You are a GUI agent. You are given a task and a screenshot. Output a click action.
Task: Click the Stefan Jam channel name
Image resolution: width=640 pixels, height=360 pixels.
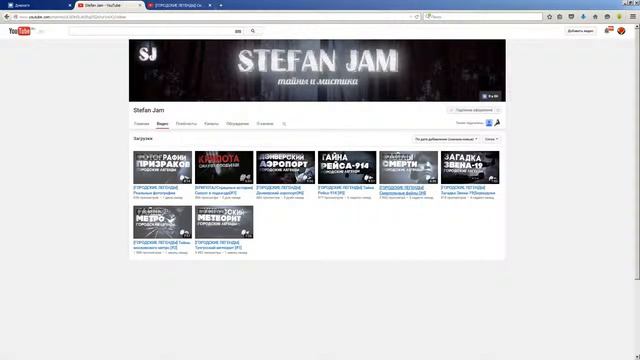click(149, 110)
